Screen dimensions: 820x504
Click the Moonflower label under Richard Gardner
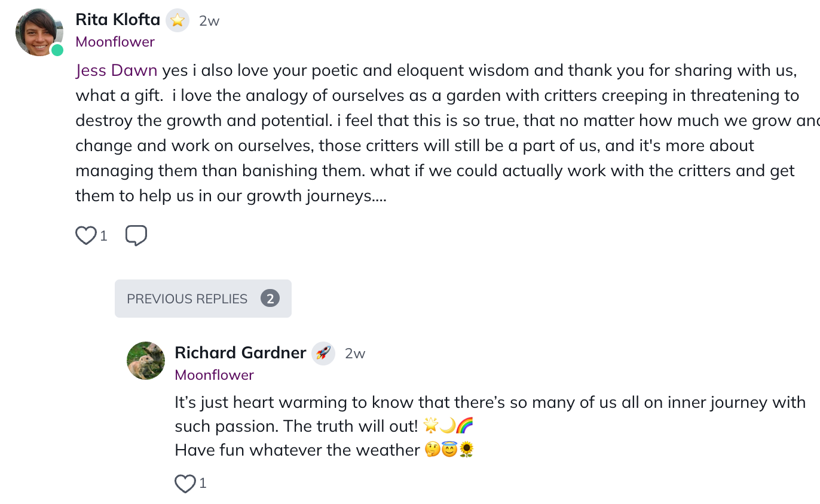(214, 375)
